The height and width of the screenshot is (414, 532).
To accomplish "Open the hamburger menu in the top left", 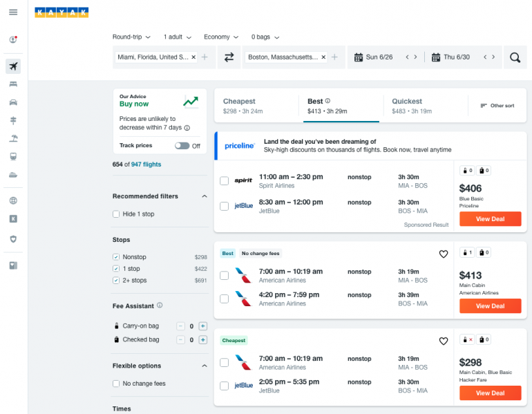I will click(13, 12).
